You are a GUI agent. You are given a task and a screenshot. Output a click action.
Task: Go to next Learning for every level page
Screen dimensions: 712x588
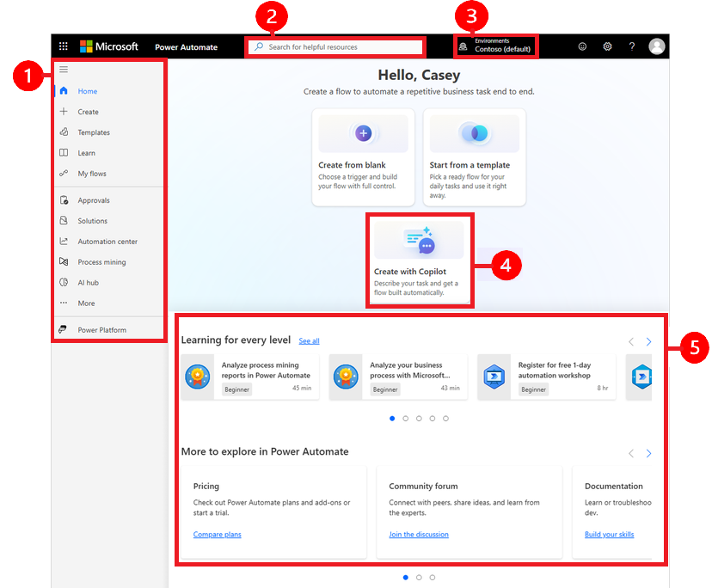click(x=648, y=341)
